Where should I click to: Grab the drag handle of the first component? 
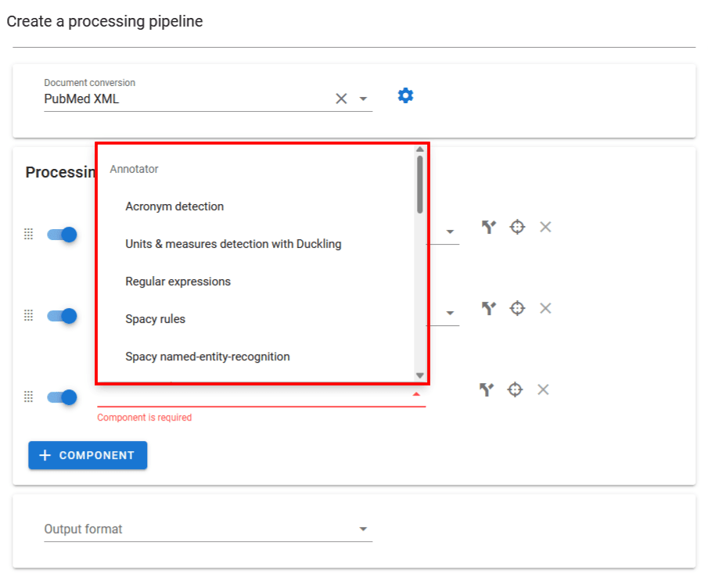28,234
